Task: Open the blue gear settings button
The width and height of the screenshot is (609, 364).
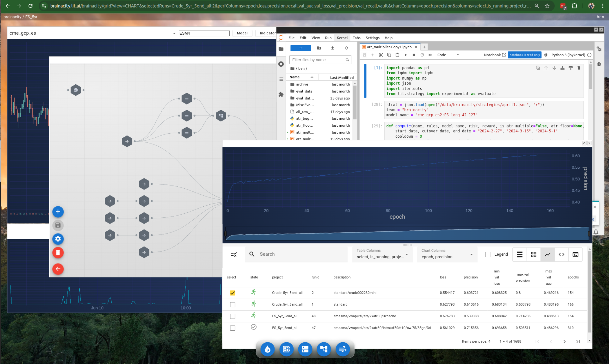Action: (58, 239)
